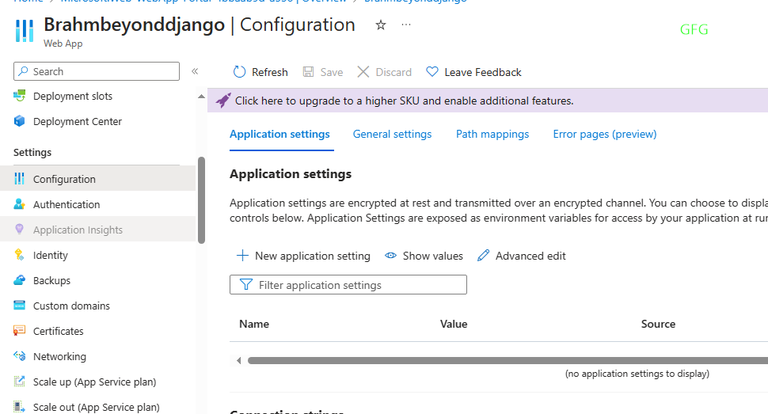Click the upgrade to higher SKU banner
Screen dimensions: 768x414
pyautogui.click(x=487, y=100)
